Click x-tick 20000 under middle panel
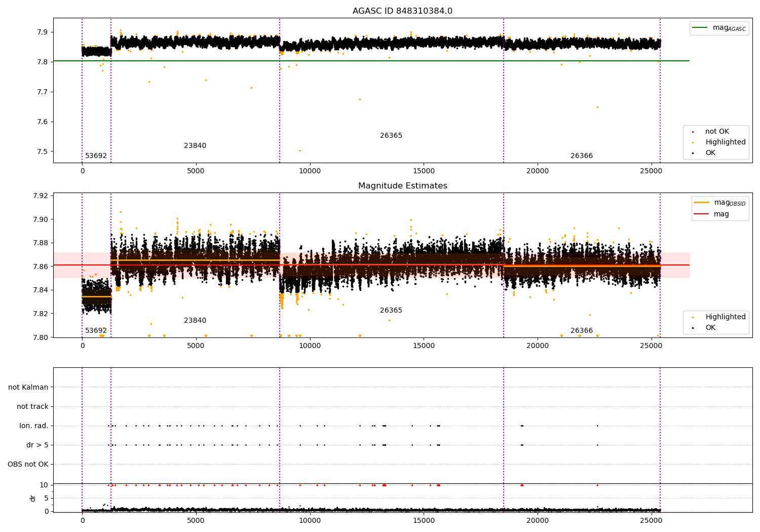760x532 pixels. 538,346
